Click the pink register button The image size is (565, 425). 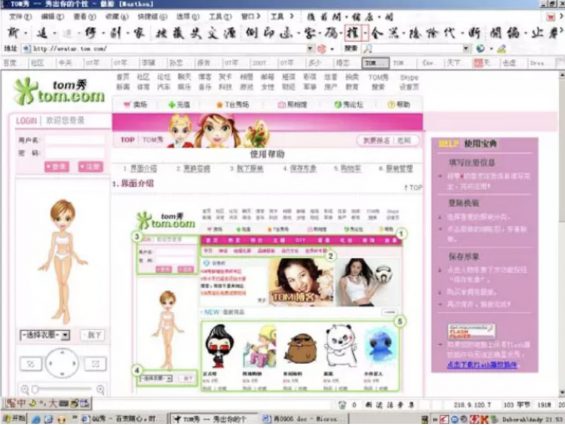click(90, 167)
